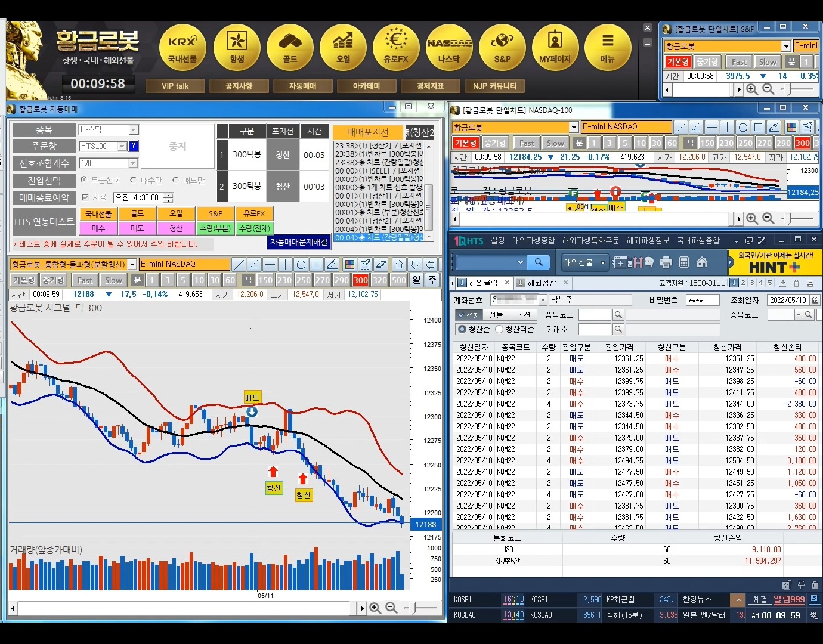Image resolution: width=823 pixels, height=644 pixels.
Task: Click the 수량(전체) test button
Action: [x=254, y=228]
